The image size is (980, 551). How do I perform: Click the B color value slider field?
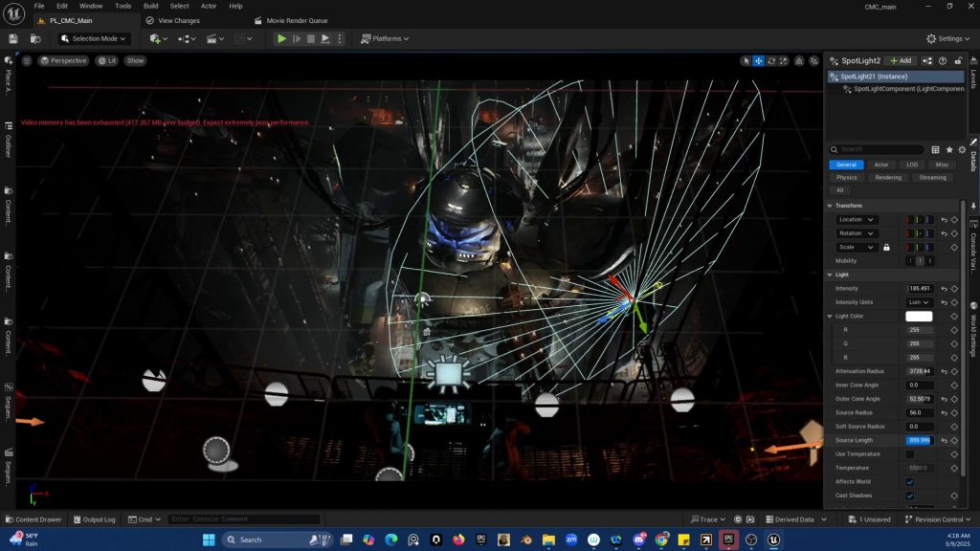click(x=920, y=358)
